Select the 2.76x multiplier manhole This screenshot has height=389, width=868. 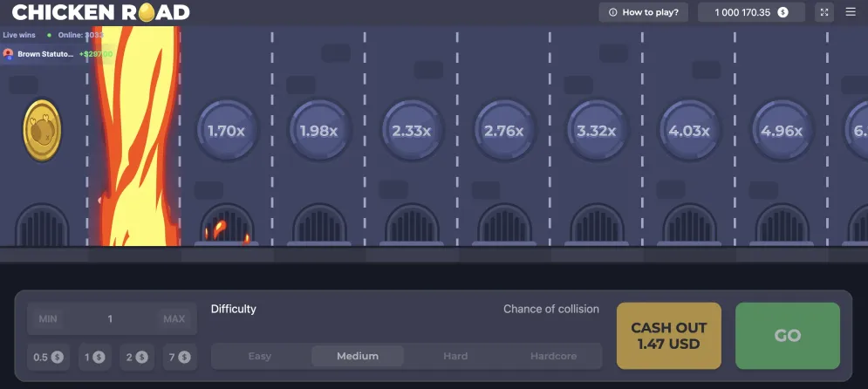(x=504, y=131)
